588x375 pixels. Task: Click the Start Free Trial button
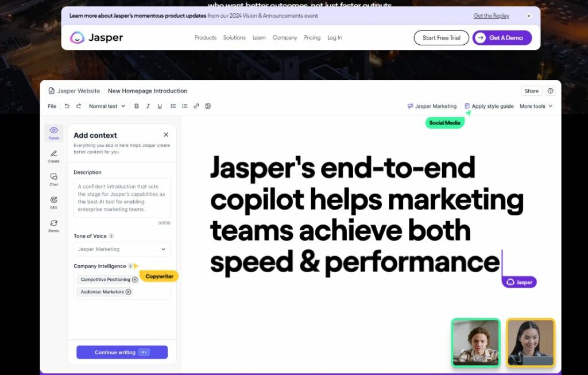pos(442,38)
